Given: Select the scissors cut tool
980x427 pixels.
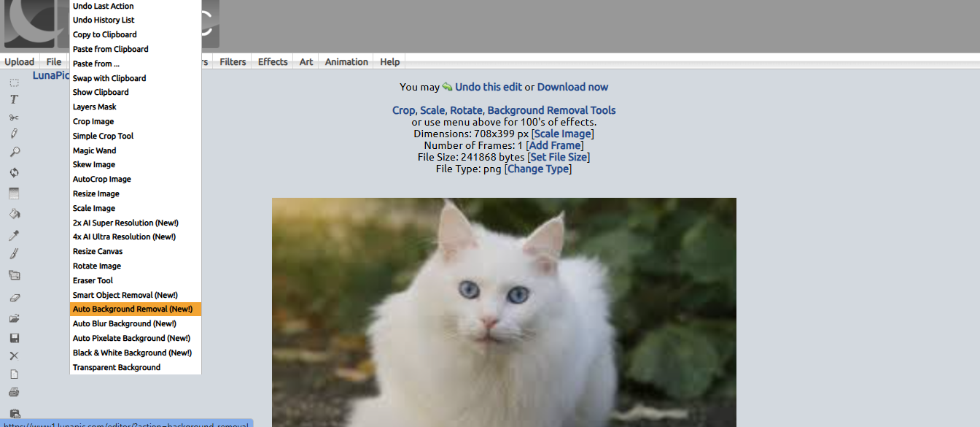Looking at the screenshot, I should pyautogui.click(x=14, y=117).
